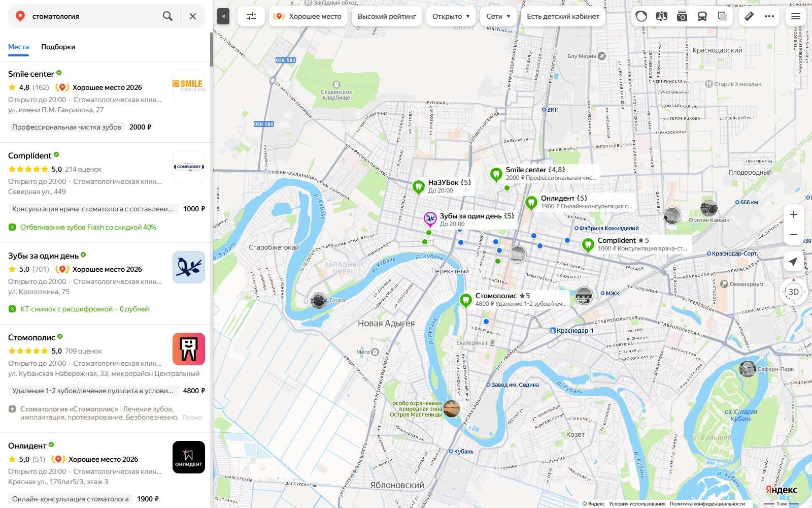The width and height of the screenshot is (812, 508).
Task: Open the map layers selector
Action: pyautogui.click(x=723, y=16)
